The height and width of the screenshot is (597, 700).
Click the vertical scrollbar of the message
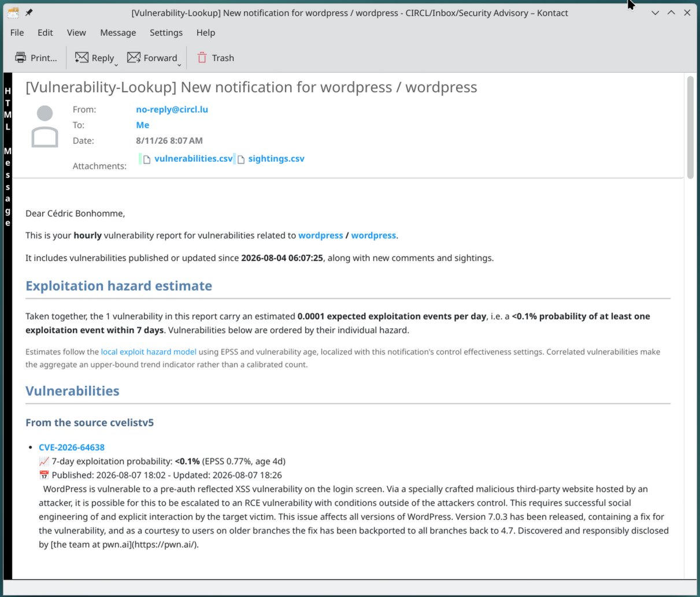pos(690,127)
